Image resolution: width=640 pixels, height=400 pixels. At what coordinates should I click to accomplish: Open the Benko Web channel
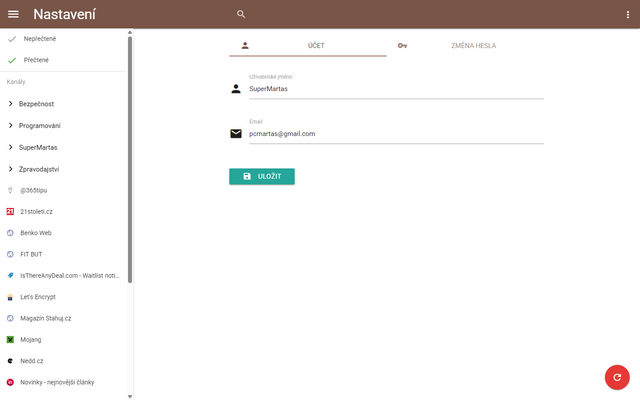point(64,233)
